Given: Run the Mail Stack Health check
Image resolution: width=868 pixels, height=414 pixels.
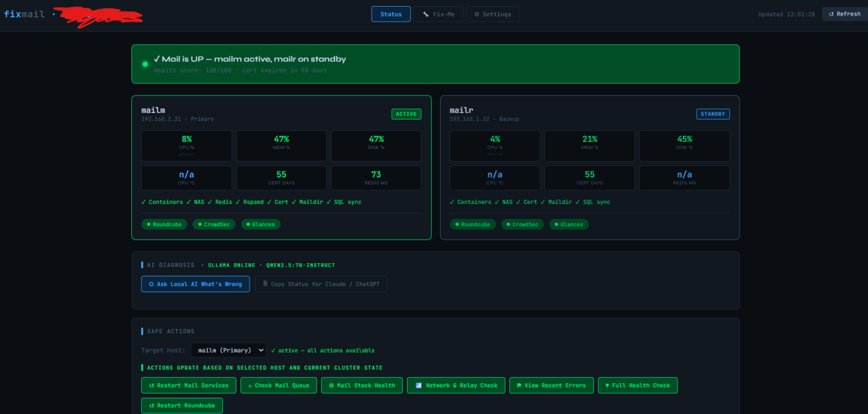Looking at the screenshot, I should click(x=362, y=385).
